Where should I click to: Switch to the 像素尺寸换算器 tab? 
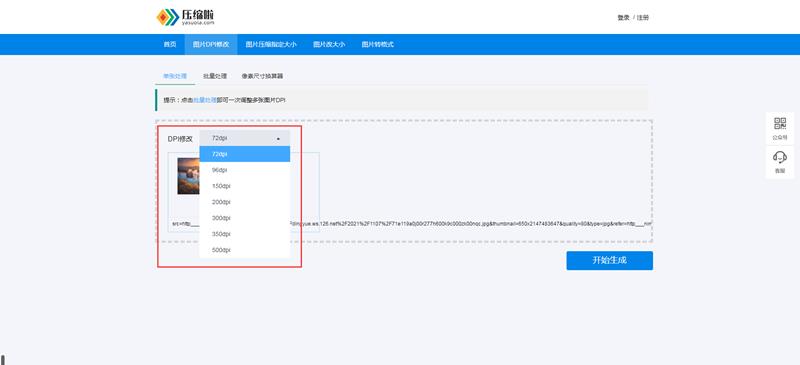(x=262, y=76)
